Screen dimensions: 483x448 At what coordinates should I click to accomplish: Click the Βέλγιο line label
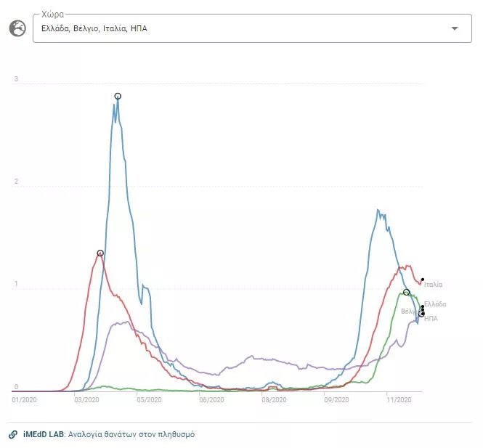409,311
